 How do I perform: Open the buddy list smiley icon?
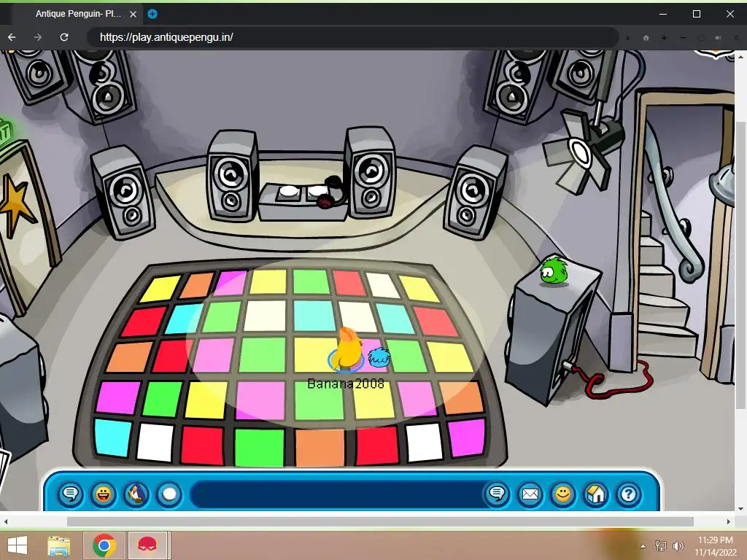[x=562, y=494]
